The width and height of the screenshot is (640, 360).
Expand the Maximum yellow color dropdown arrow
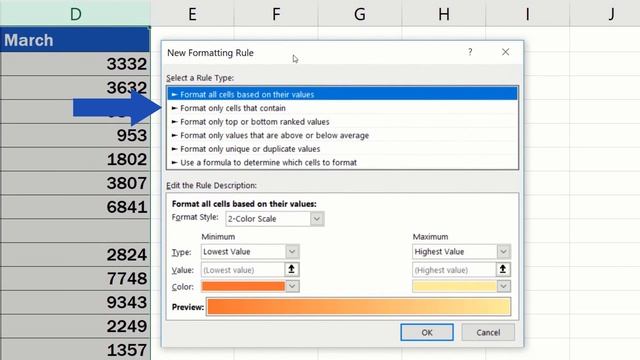tap(504, 287)
